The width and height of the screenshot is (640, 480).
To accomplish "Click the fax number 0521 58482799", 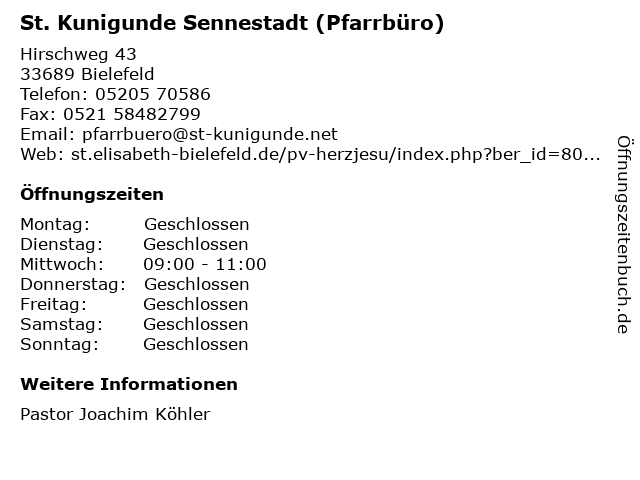I will pos(131,114).
